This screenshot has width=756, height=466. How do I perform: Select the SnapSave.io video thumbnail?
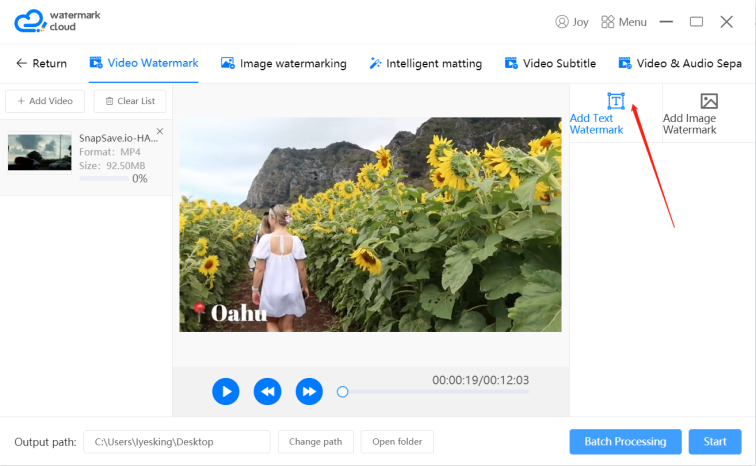tap(40, 152)
